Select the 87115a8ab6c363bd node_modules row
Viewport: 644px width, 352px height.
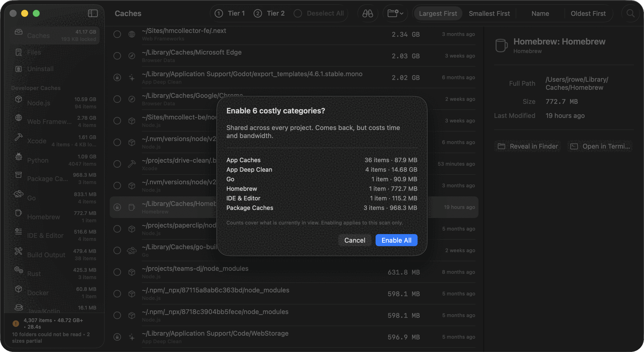coord(294,294)
